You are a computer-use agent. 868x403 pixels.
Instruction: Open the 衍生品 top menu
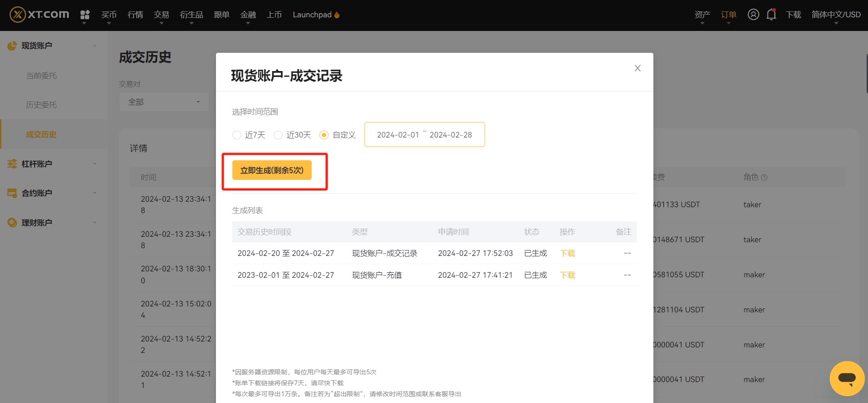click(191, 15)
